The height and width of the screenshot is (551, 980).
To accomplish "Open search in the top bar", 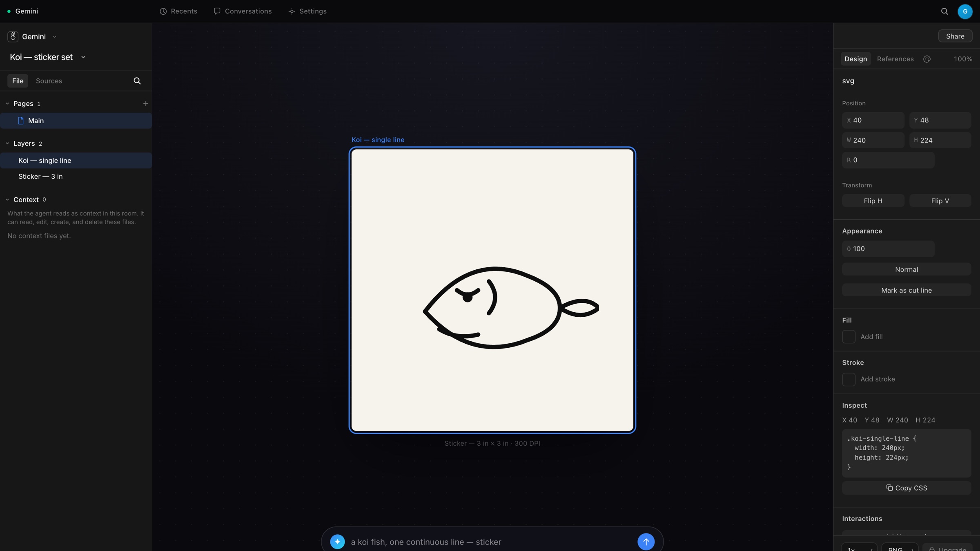I will click(x=944, y=11).
